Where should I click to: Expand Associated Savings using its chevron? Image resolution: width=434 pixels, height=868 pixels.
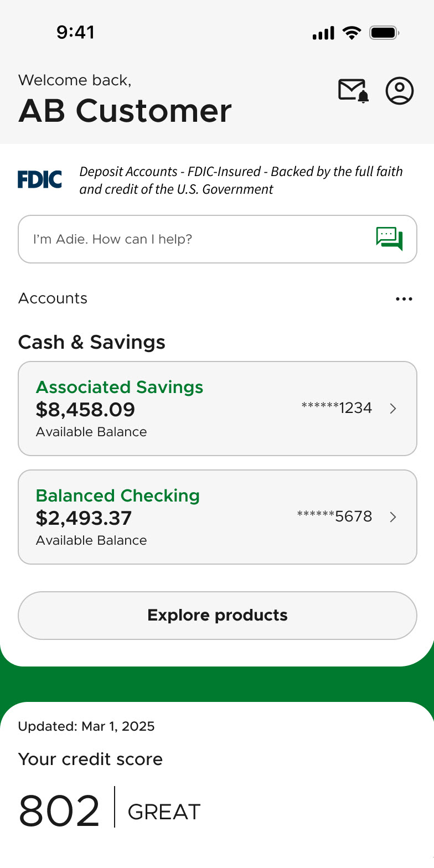[393, 409]
